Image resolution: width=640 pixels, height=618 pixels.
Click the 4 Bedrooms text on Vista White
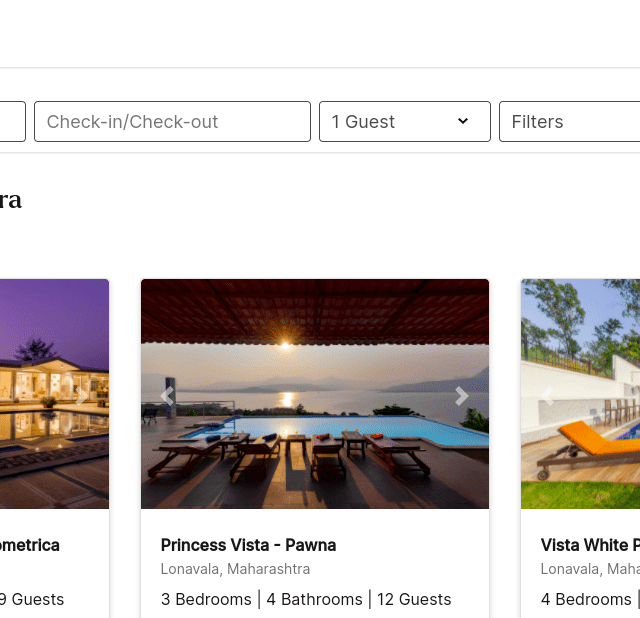tap(586, 599)
